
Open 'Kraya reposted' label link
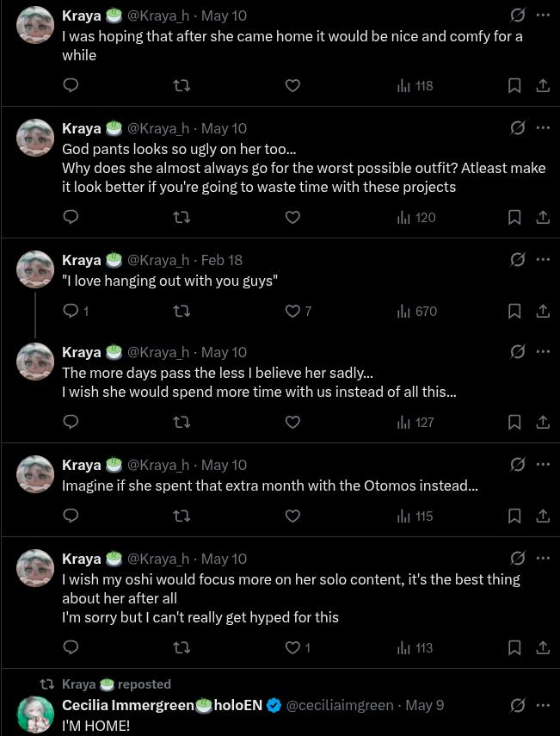[x=116, y=684]
